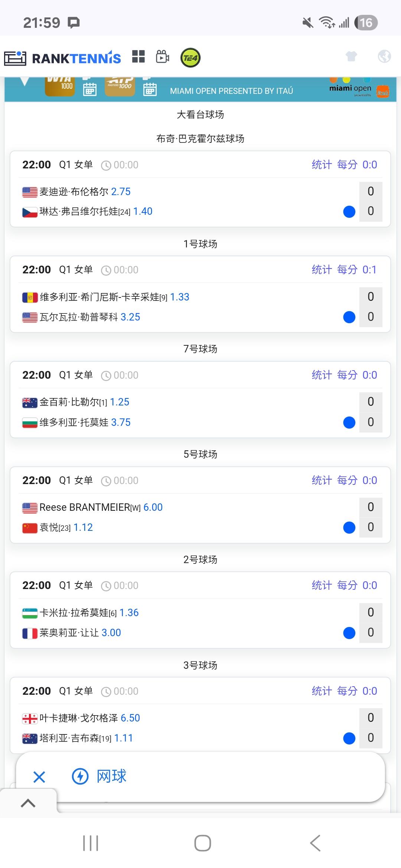The image size is (401, 868).
Task: Open the 卡米拉·拉希莫娃 match card
Action: (x=186, y=622)
